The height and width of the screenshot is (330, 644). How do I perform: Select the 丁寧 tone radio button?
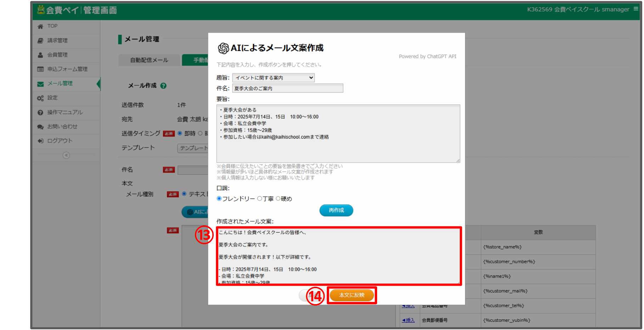tap(260, 198)
